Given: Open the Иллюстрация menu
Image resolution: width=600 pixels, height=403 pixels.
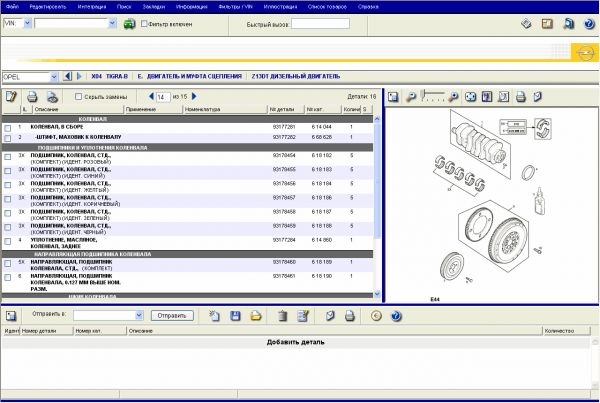Looking at the screenshot, I should point(280,7).
